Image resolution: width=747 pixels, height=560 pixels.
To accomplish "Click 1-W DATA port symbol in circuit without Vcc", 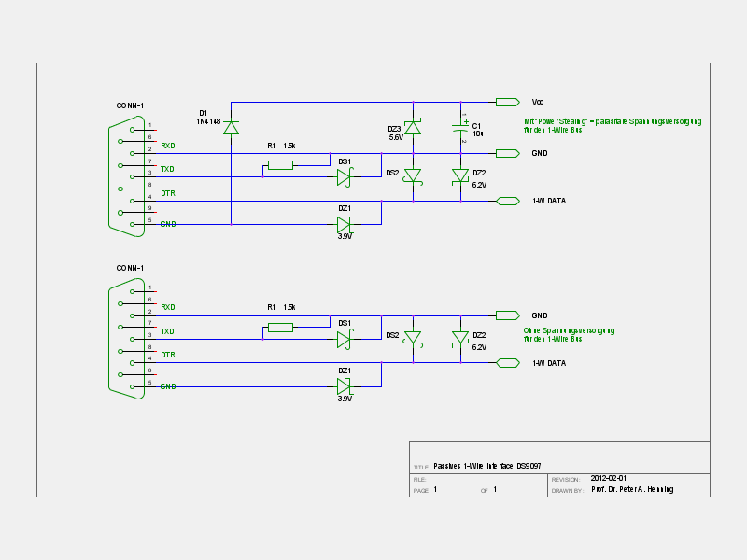I will [507, 363].
